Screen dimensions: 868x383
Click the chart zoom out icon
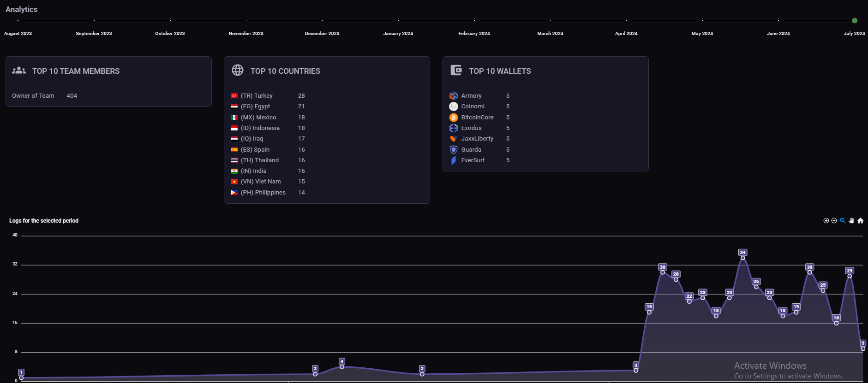[834, 221]
